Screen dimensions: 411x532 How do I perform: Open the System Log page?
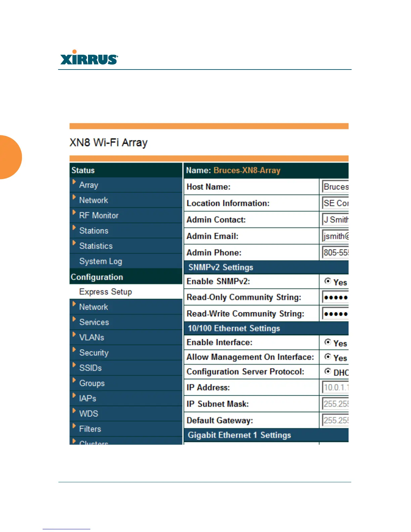(101, 261)
